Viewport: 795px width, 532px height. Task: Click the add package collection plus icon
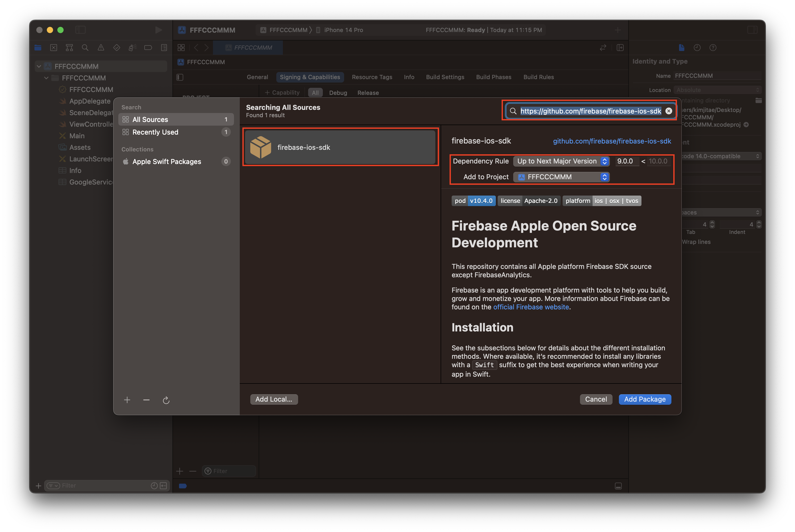pyautogui.click(x=127, y=400)
